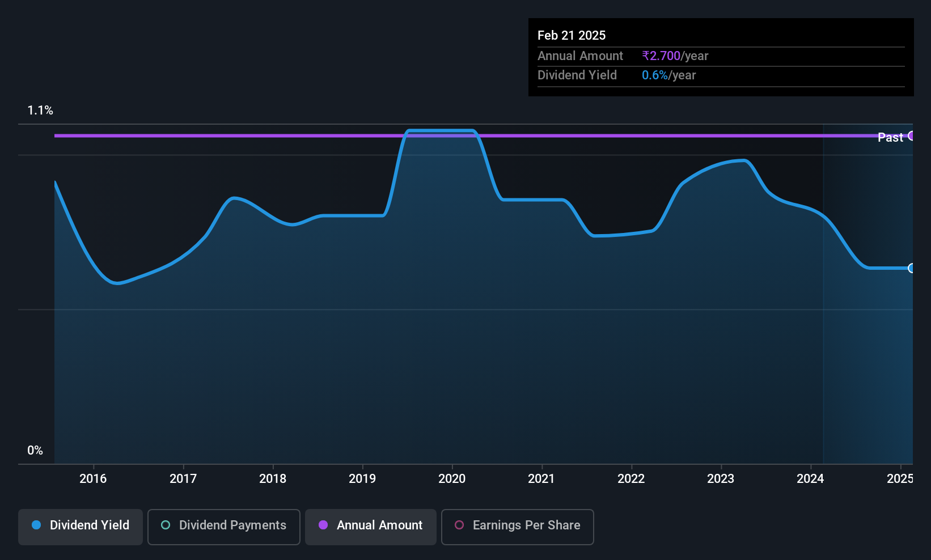Click the 0% y-axis label
The width and height of the screenshot is (931, 560).
(35, 451)
